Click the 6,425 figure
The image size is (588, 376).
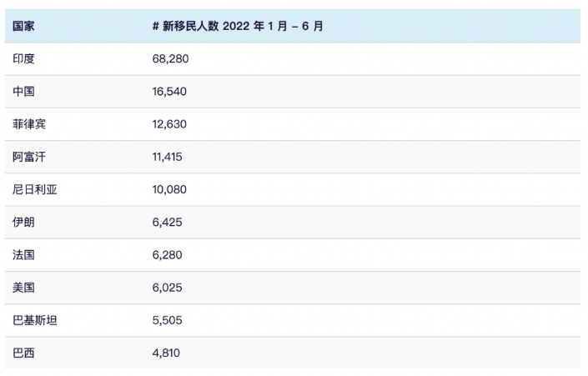167,222
